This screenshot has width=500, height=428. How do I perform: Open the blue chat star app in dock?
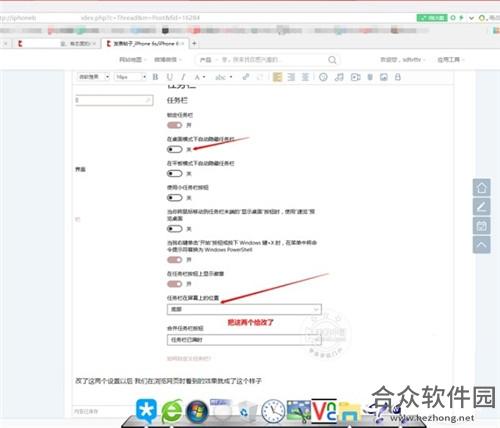146,411
